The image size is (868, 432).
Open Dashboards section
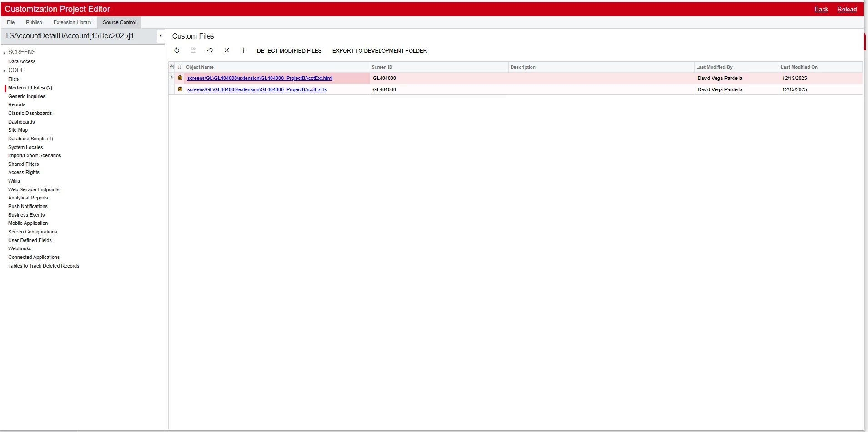coord(21,122)
